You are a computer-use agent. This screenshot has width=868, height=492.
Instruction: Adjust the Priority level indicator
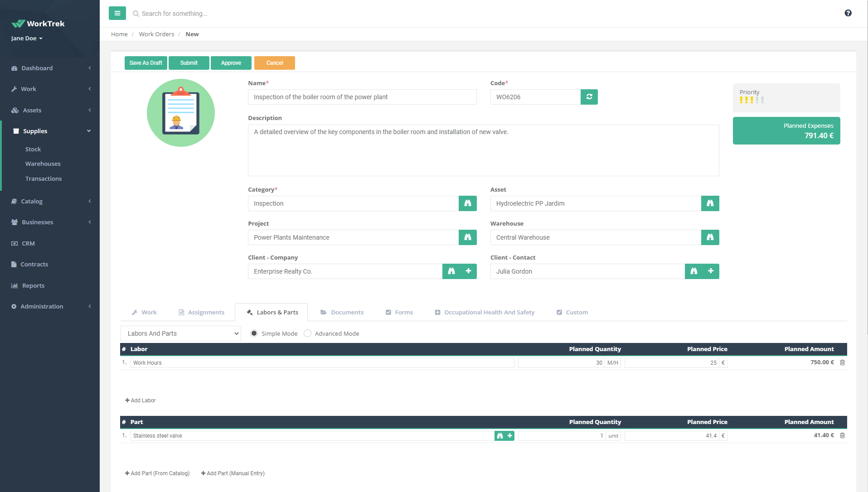(x=752, y=99)
